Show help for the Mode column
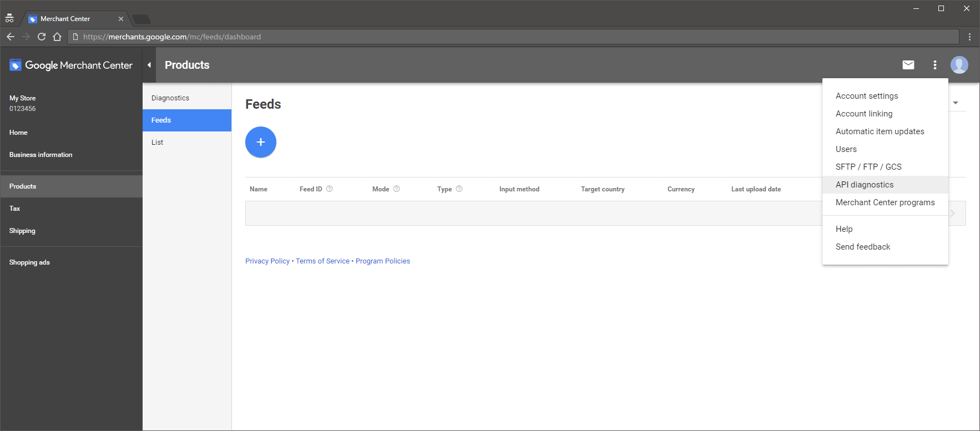This screenshot has width=980, height=431. coord(397,189)
